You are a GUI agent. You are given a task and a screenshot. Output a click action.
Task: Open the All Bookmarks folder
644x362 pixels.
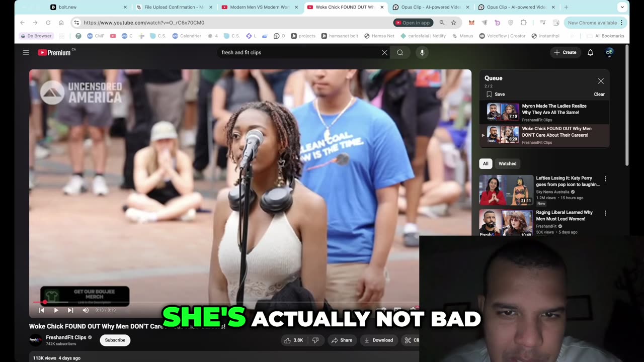point(605,36)
